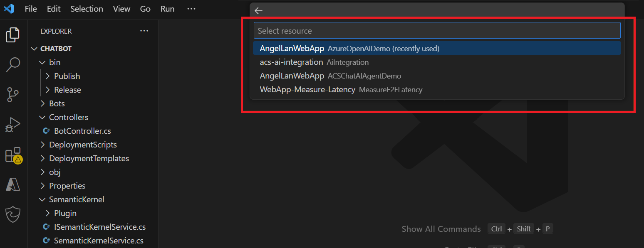Open the File menu
The image size is (644, 248).
pyautogui.click(x=31, y=9)
